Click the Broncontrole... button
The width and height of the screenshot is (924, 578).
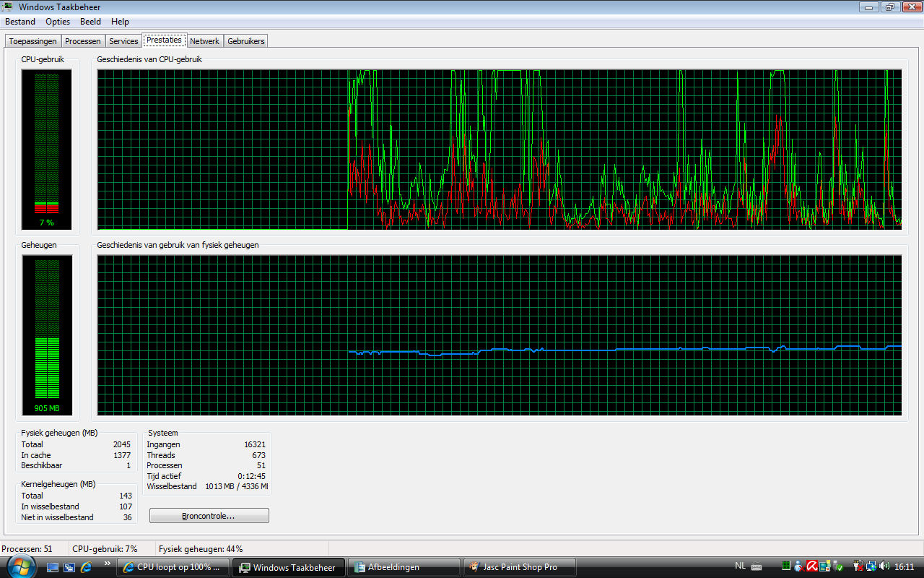click(209, 516)
